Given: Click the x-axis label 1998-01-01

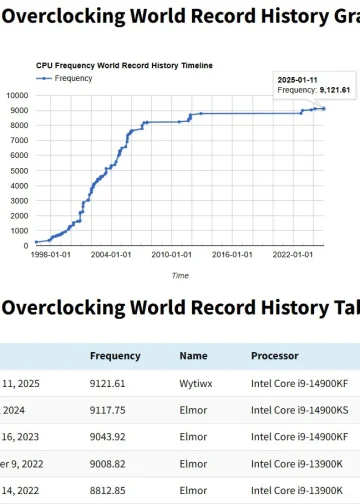Looking at the screenshot, I should (51, 255).
